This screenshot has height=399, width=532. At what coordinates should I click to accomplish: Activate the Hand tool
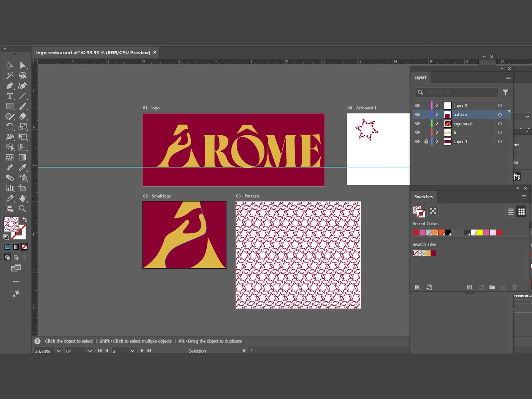[x=23, y=198]
